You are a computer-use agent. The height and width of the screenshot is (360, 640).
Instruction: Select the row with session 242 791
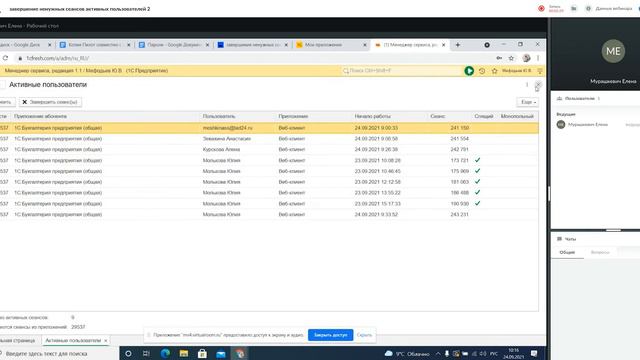[269, 149]
